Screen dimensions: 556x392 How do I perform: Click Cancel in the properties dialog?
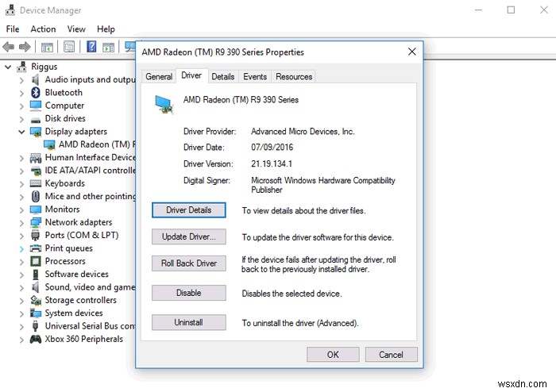tap(391, 355)
